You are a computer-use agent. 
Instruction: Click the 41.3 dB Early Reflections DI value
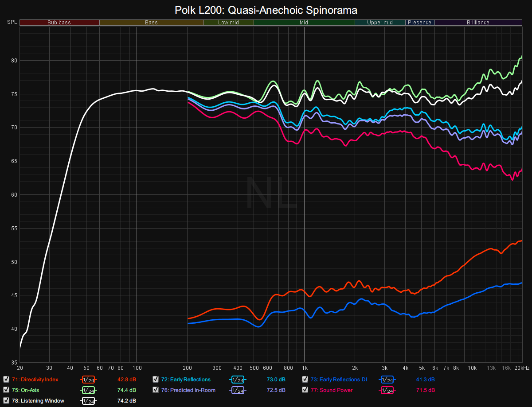pos(425,380)
